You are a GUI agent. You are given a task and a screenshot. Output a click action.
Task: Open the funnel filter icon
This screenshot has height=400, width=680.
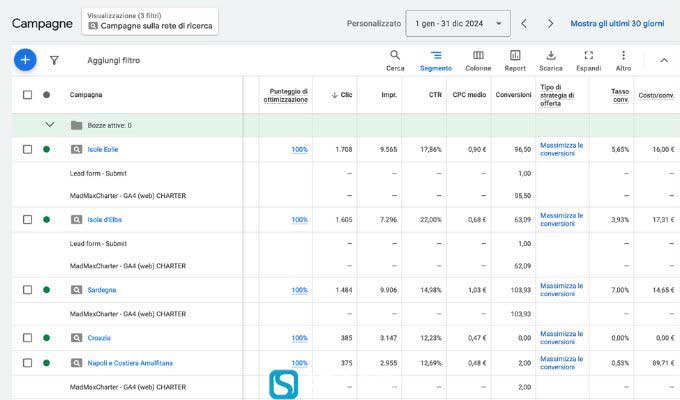(x=54, y=60)
